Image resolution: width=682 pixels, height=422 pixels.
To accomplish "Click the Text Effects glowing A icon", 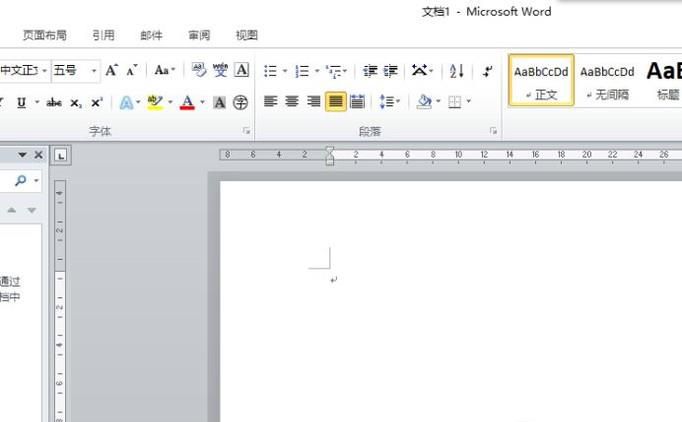I will click(126, 103).
